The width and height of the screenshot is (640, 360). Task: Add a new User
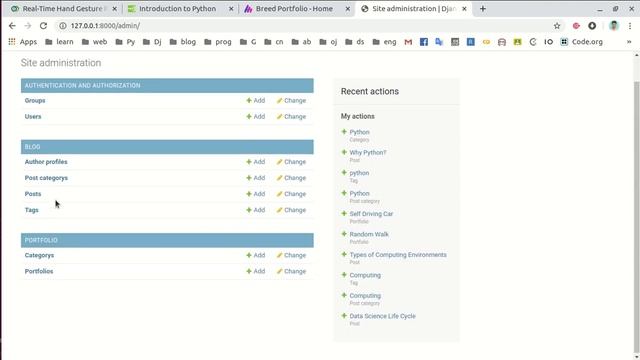tap(256, 116)
